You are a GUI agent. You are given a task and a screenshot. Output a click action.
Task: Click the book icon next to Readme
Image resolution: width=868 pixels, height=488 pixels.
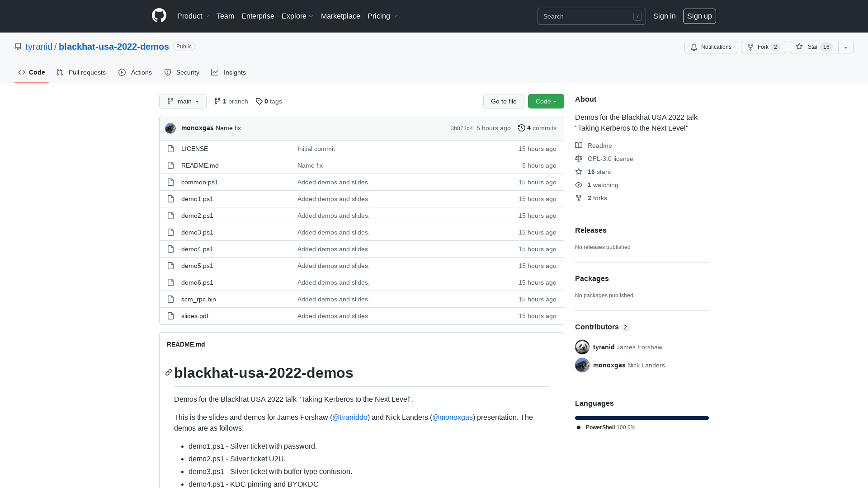(x=579, y=145)
